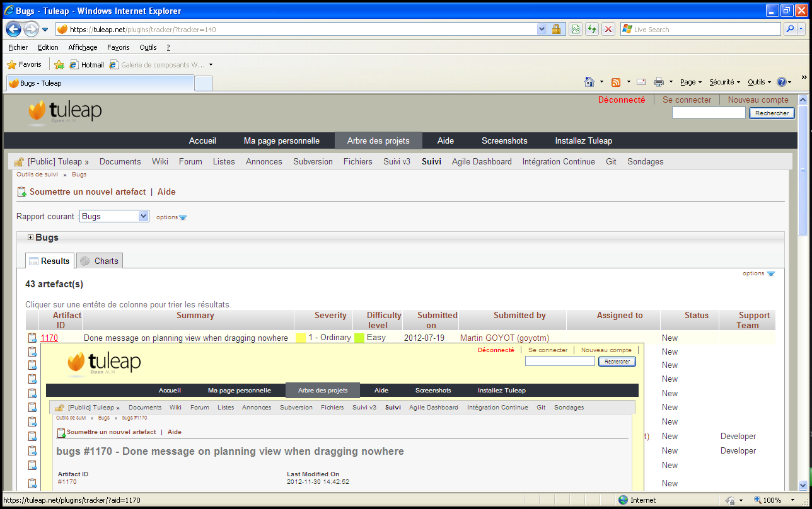
Task: Click the submit artifact clipboard icon in main page
Action: click(x=22, y=192)
